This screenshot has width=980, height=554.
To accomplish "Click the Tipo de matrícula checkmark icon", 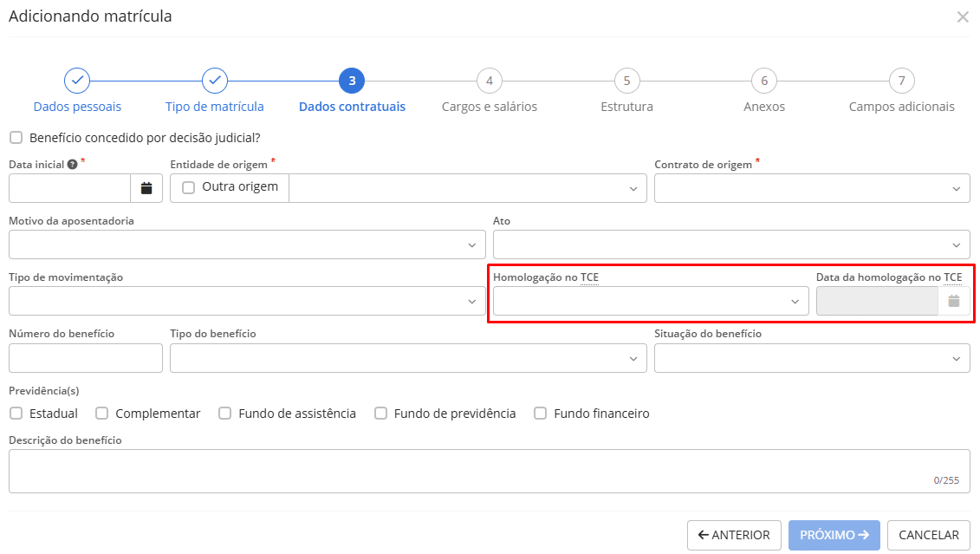I will pyautogui.click(x=214, y=80).
